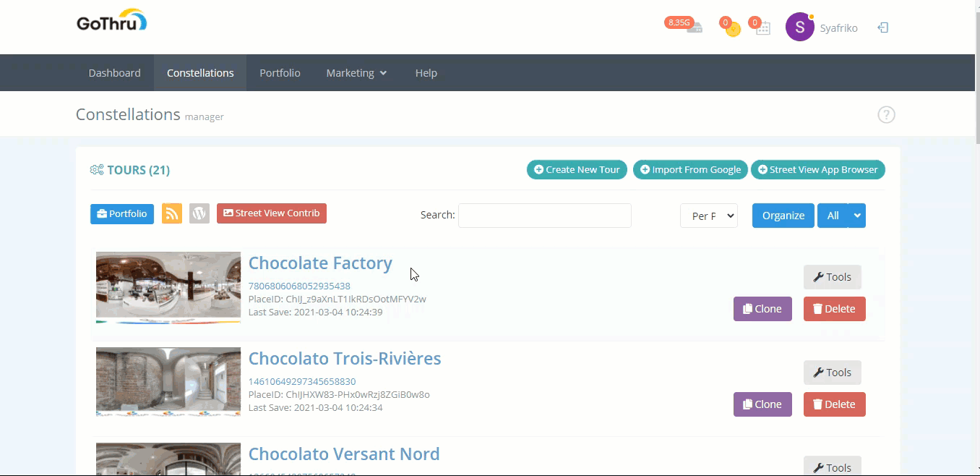
Task: Open the help question mark icon
Action: 886,114
